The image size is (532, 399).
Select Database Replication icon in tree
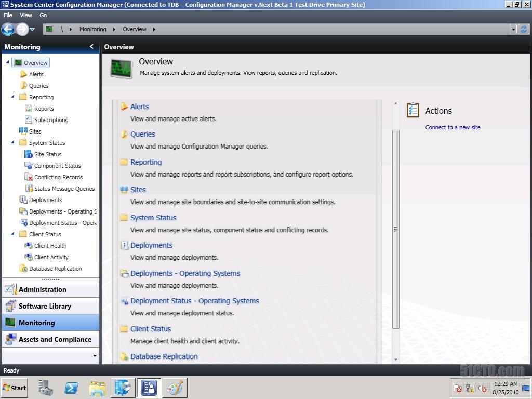click(23, 269)
